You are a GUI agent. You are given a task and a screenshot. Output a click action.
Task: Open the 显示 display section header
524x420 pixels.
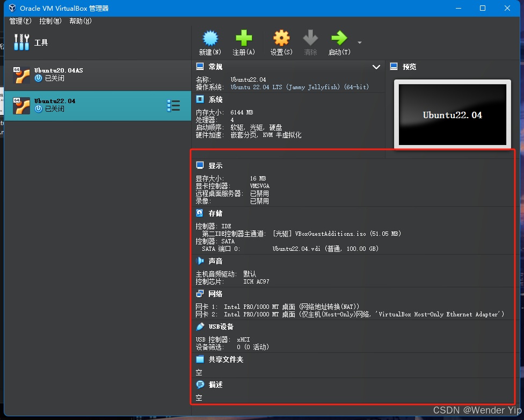tap(215, 165)
